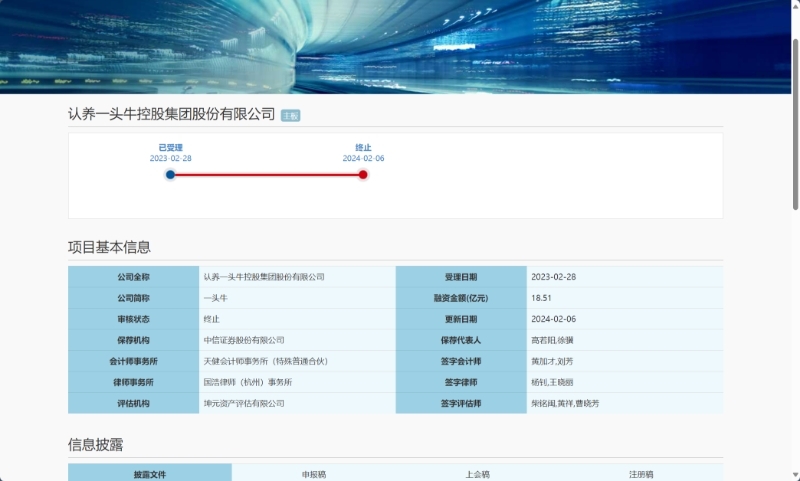800x481 pixels.
Task: Click the names in the 签字评估师 row
Action: pos(565,403)
